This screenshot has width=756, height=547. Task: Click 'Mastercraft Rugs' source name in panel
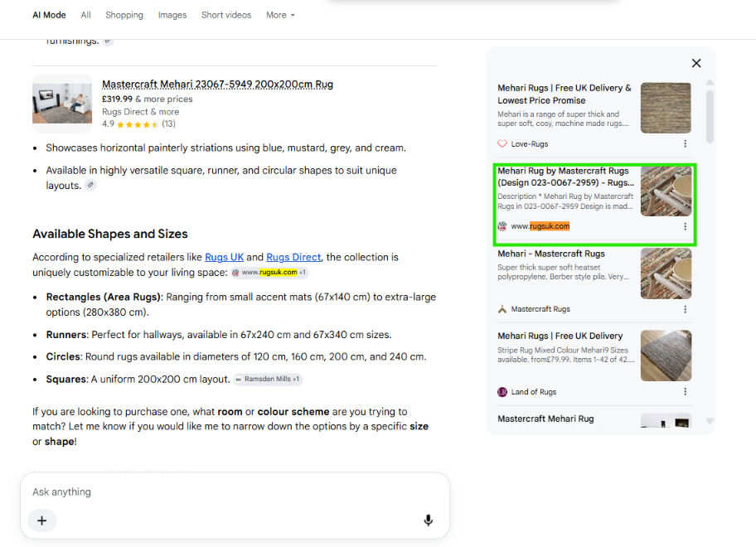[x=540, y=309]
